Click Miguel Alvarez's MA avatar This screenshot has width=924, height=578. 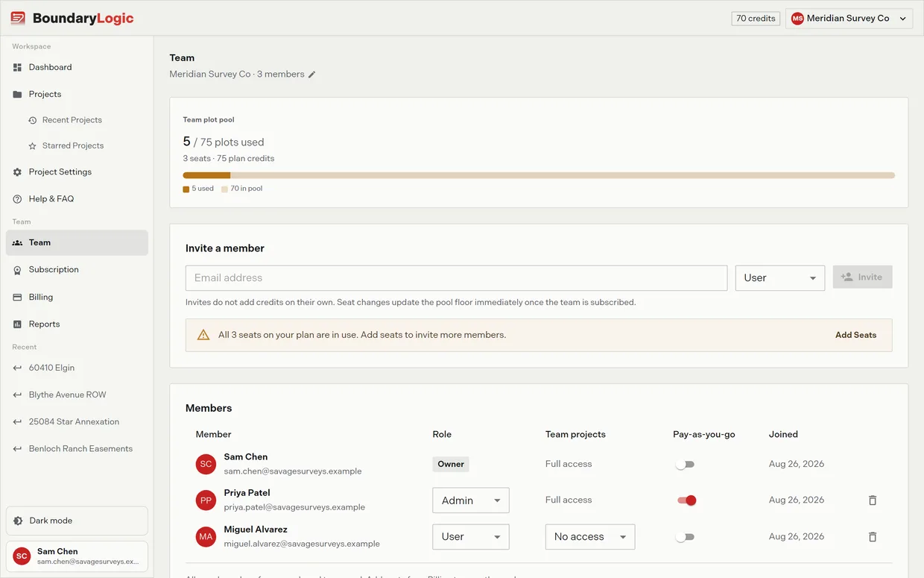[x=206, y=537]
